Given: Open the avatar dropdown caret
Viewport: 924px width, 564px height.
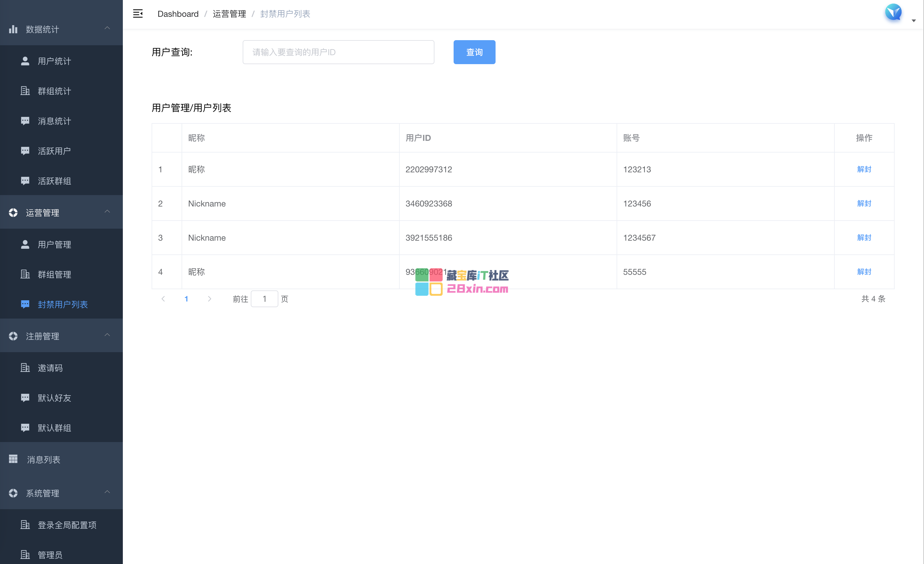Looking at the screenshot, I should [914, 21].
